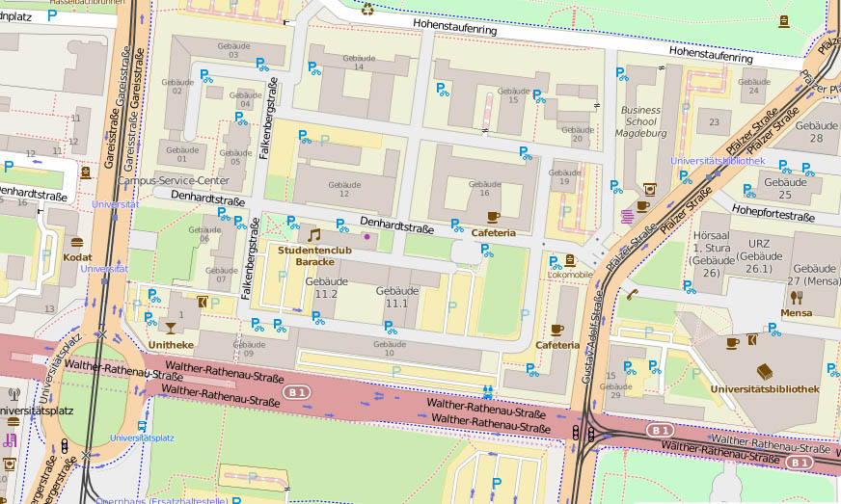Click the fork and knife Mensa icon
Screen dimensions: 841x504
797,297
